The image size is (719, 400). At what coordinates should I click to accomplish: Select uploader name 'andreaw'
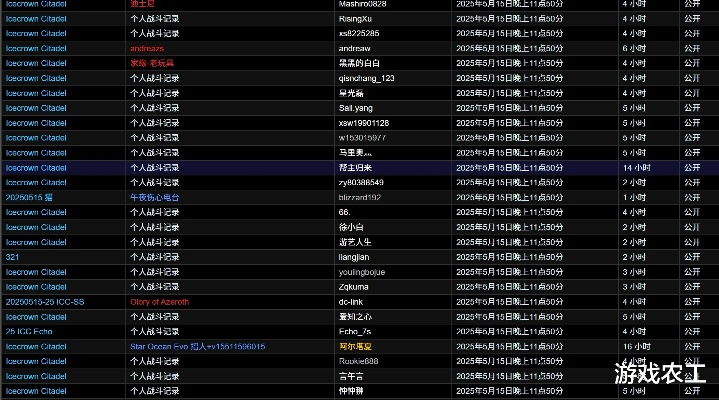[354, 48]
